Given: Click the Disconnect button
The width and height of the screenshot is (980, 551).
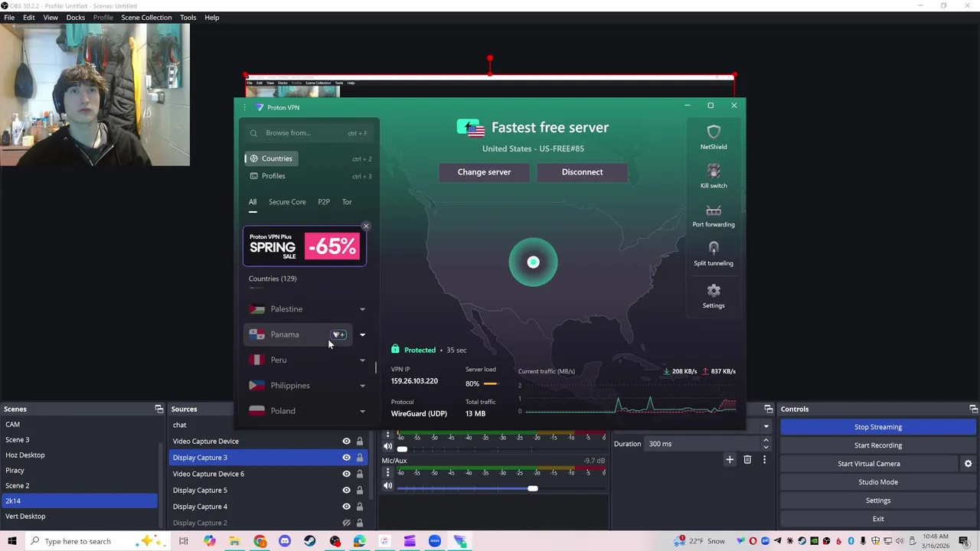Looking at the screenshot, I should 582,172.
